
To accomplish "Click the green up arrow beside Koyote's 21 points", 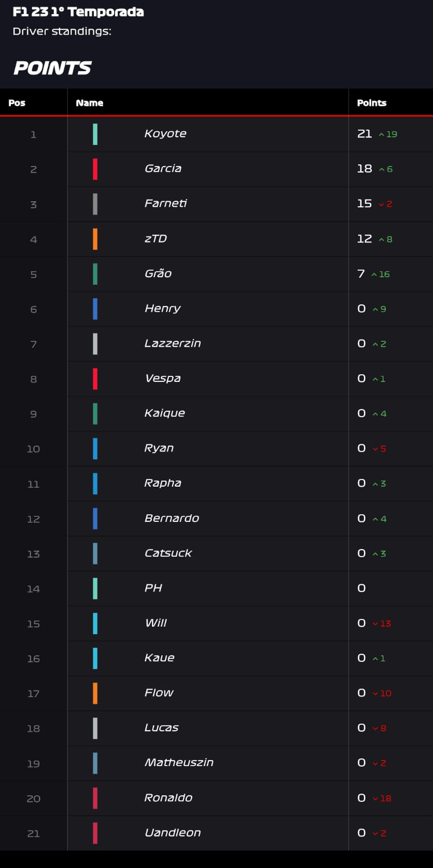I will pyautogui.click(x=381, y=135).
